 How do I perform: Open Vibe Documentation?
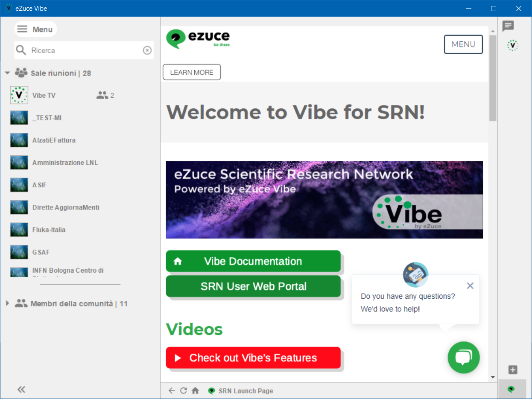(253, 261)
